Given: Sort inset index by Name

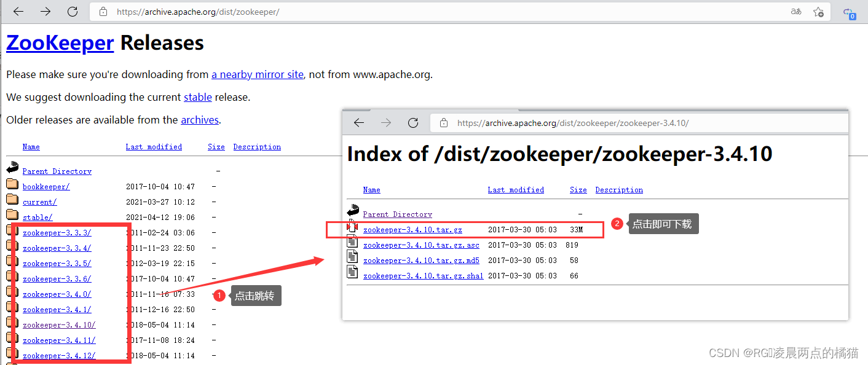Looking at the screenshot, I should point(372,190).
